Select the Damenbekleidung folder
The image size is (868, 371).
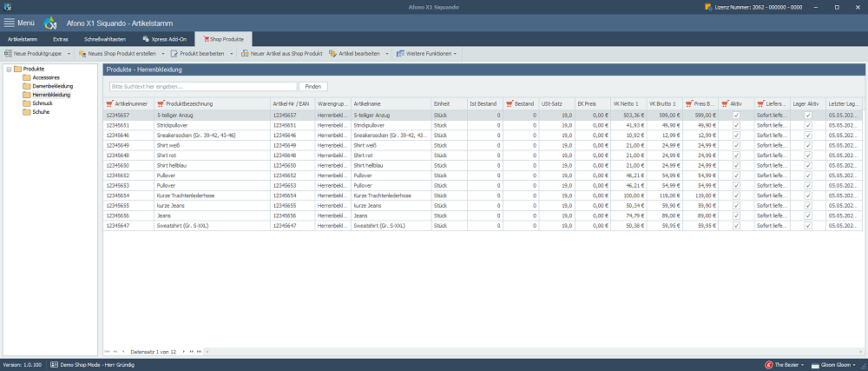[x=48, y=86]
